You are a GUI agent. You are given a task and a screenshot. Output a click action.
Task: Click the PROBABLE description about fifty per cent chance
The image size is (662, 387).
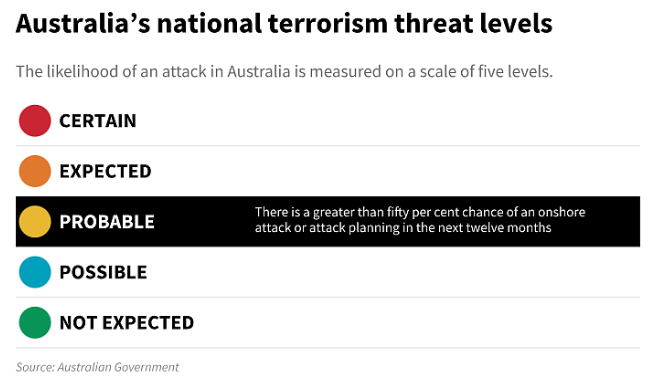[x=420, y=220]
